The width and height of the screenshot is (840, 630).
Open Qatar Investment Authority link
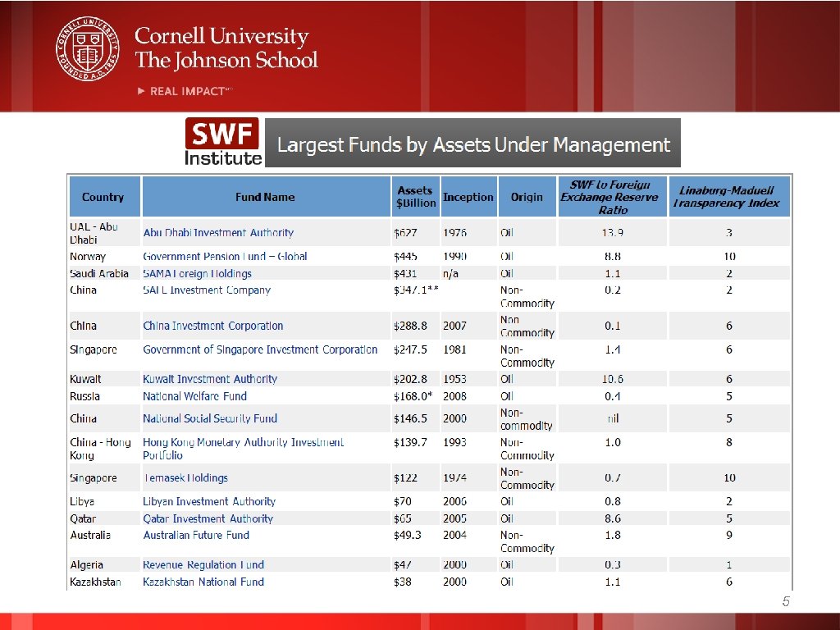click(x=208, y=518)
